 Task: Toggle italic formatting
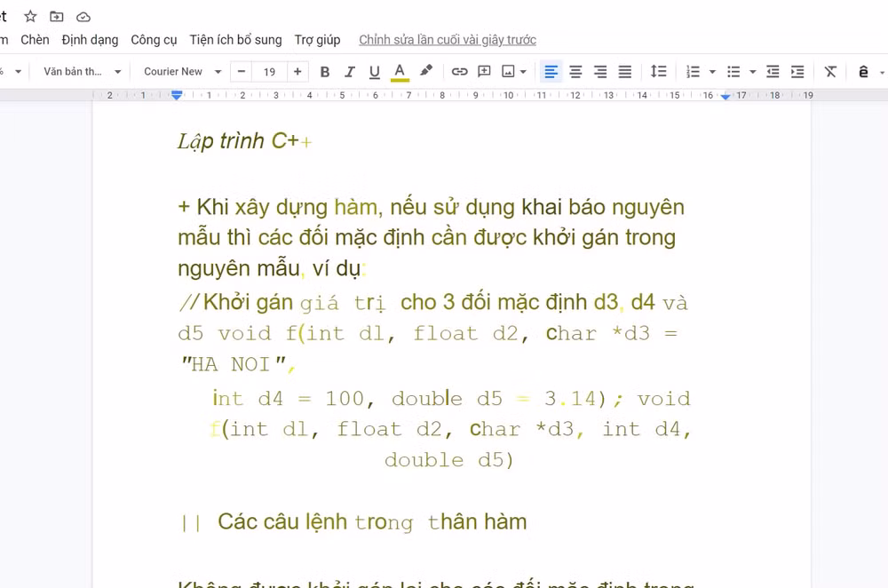point(349,72)
